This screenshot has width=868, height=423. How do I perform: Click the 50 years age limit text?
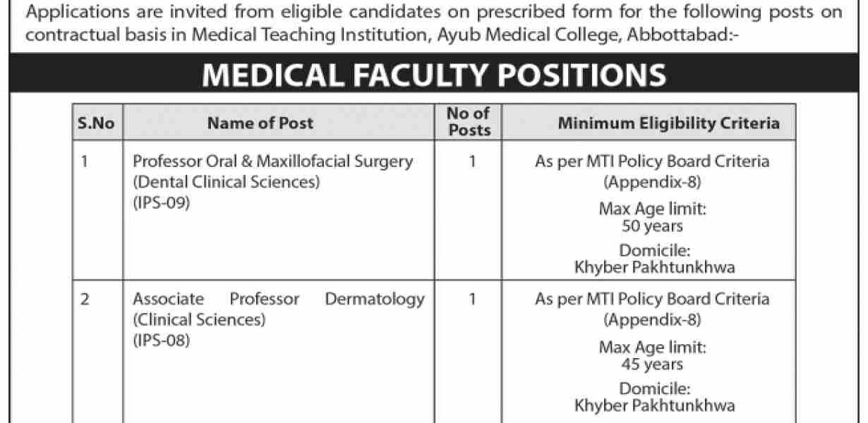[x=652, y=227]
